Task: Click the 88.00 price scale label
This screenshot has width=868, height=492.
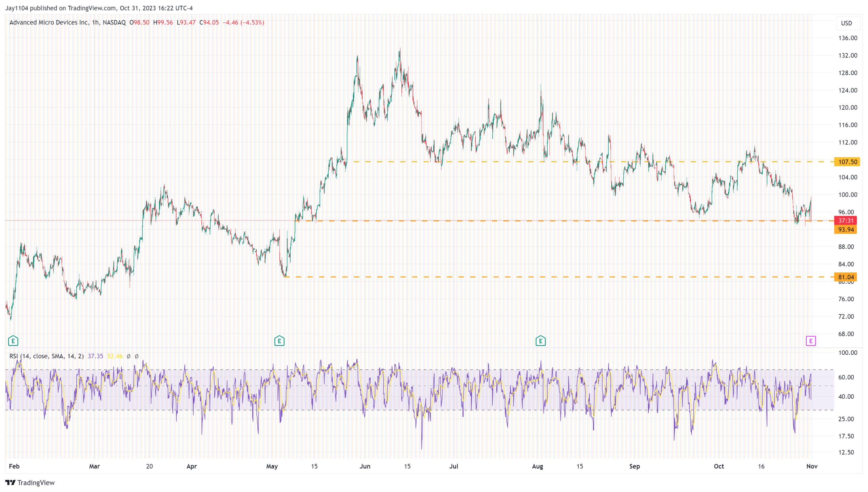Action: 846,247
